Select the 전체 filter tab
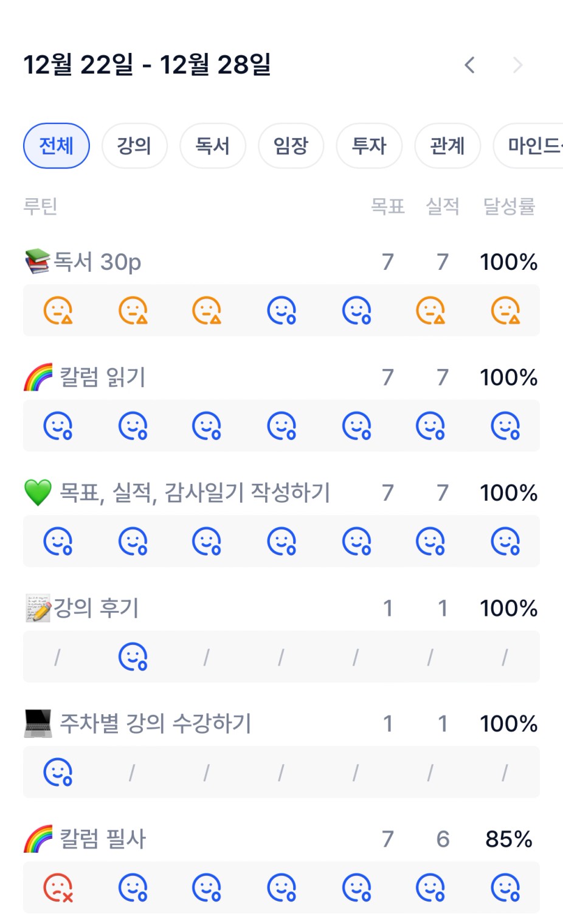The width and height of the screenshot is (563, 924). [57, 146]
